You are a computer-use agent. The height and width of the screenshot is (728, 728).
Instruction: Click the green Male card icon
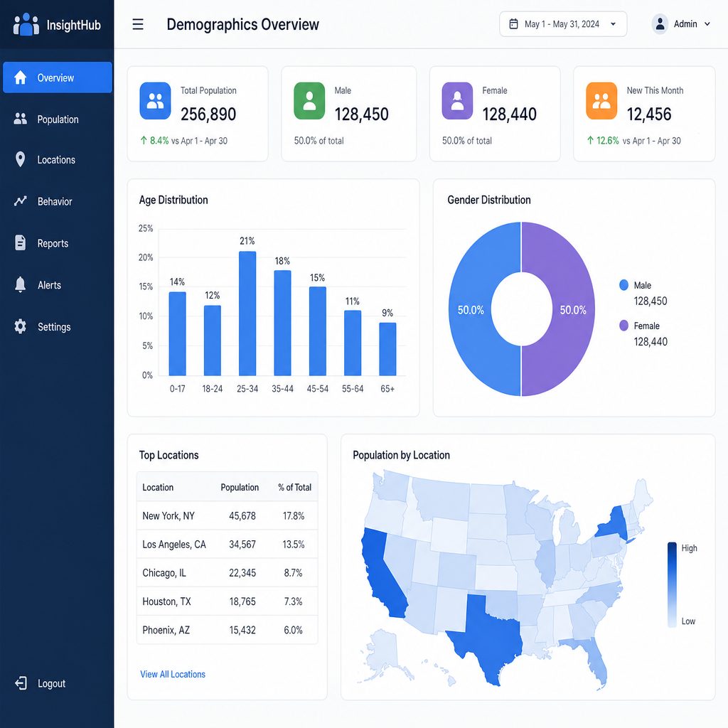pyautogui.click(x=309, y=101)
